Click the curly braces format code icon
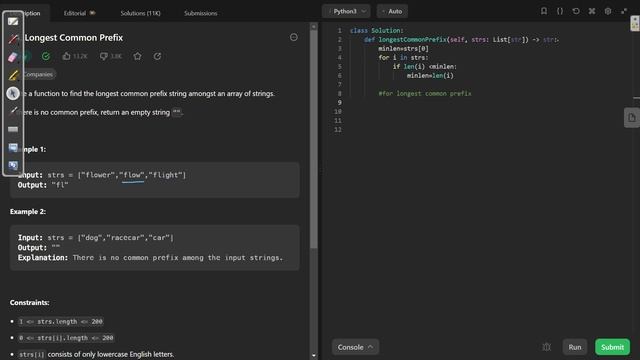The image size is (640, 360). tap(560, 11)
